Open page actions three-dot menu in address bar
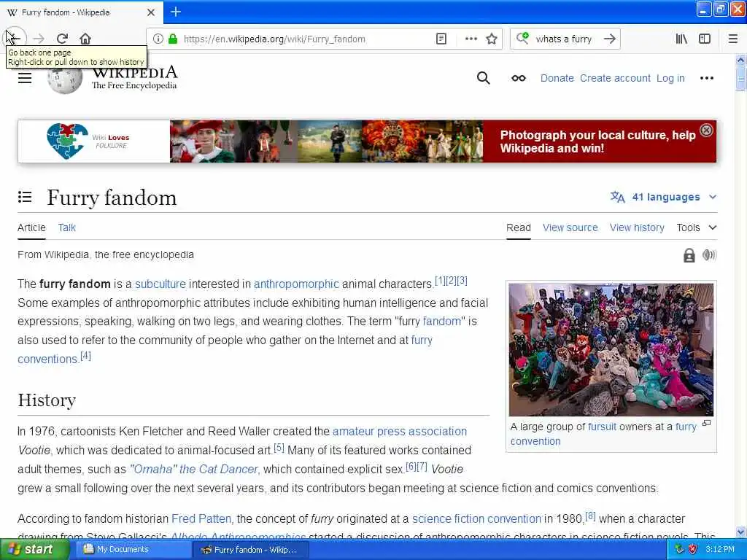Screen dimensions: 747x560 coord(471,39)
